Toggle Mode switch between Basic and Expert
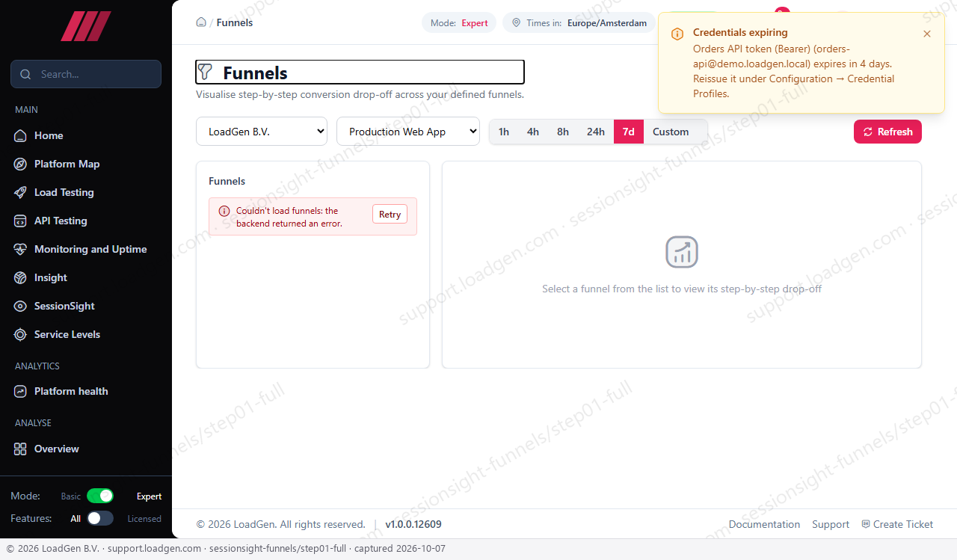Screen dimensions: 957x560 click(100, 496)
